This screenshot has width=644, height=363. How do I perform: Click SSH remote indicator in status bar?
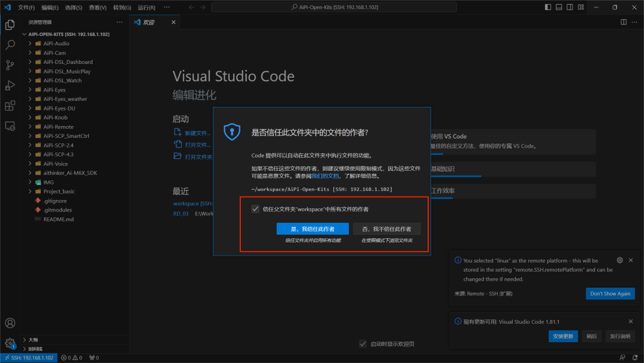[x=29, y=358]
